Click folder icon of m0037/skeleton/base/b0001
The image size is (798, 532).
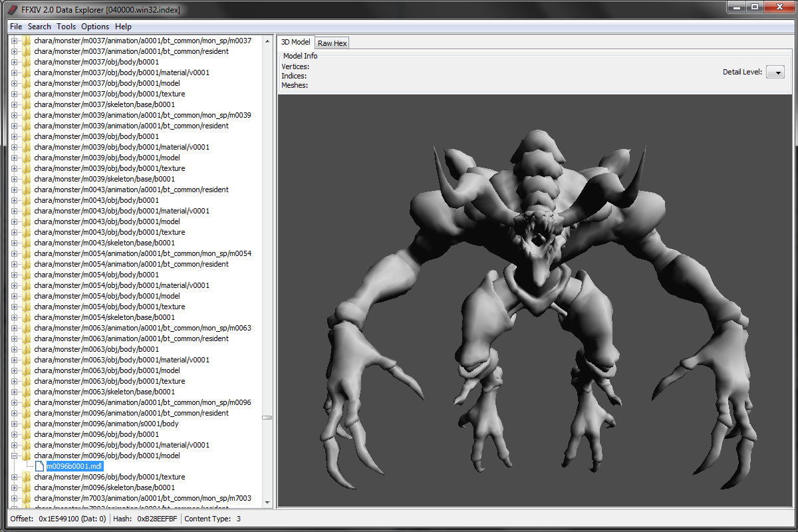tap(27, 104)
